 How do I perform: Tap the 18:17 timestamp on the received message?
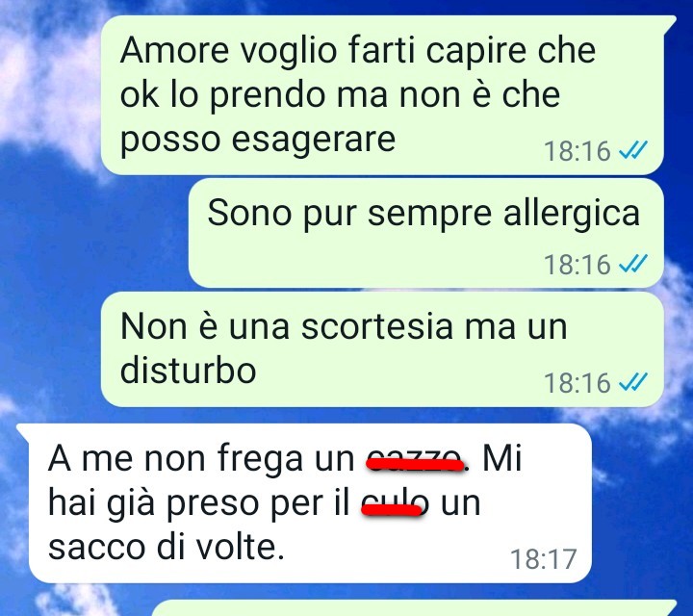[x=544, y=559]
